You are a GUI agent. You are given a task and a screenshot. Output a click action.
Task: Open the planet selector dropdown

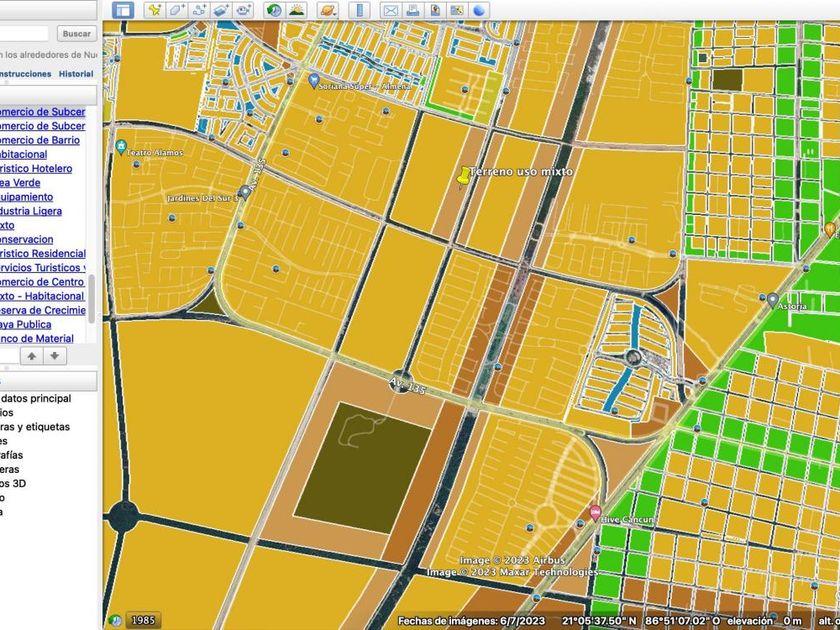(x=327, y=10)
